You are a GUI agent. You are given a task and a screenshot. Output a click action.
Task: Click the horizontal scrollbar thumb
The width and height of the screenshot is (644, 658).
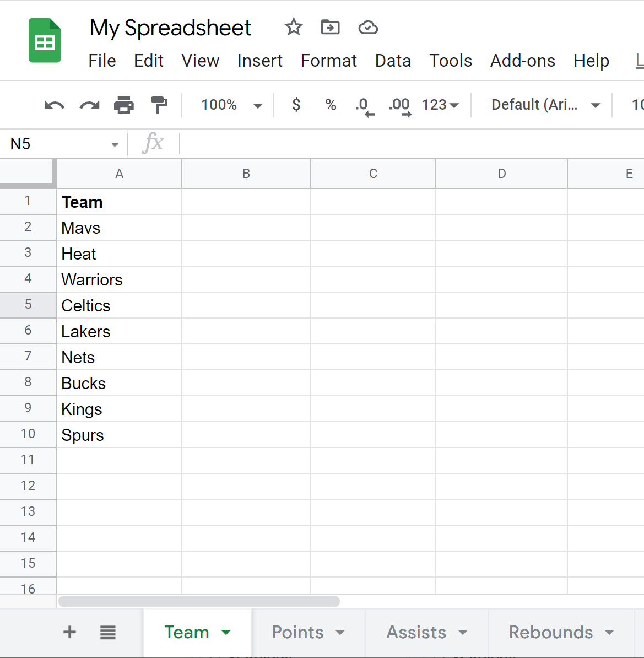point(199,601)
